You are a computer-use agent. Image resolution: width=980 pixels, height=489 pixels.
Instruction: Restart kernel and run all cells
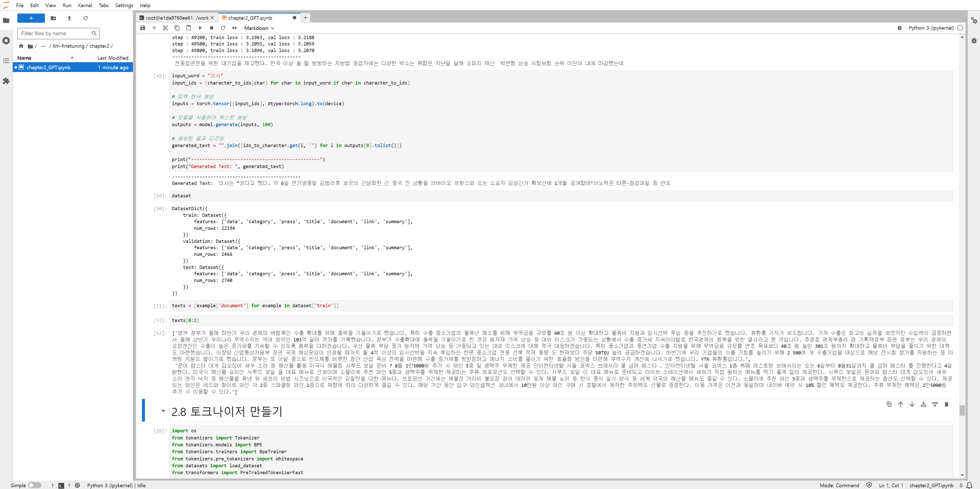(234, 28)
